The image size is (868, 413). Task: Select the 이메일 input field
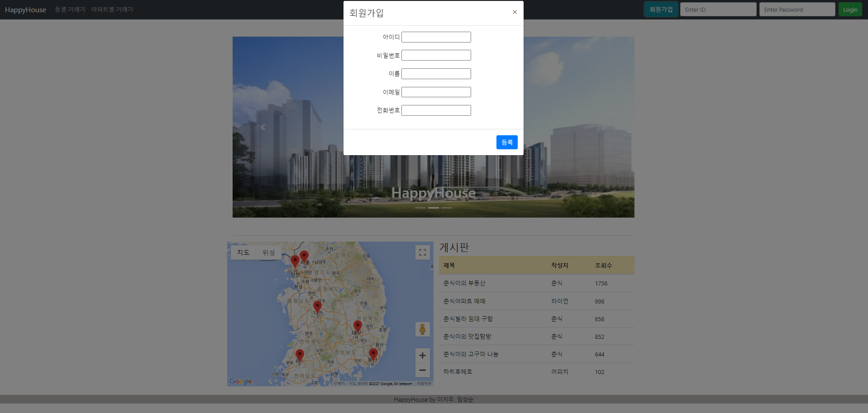(x=436, y=92)
